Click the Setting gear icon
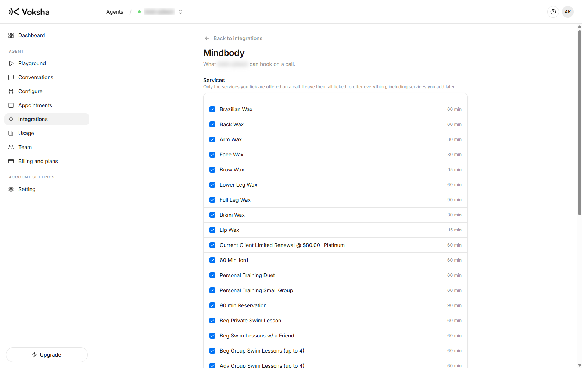 pyautogui.click(x=11, y=189)
